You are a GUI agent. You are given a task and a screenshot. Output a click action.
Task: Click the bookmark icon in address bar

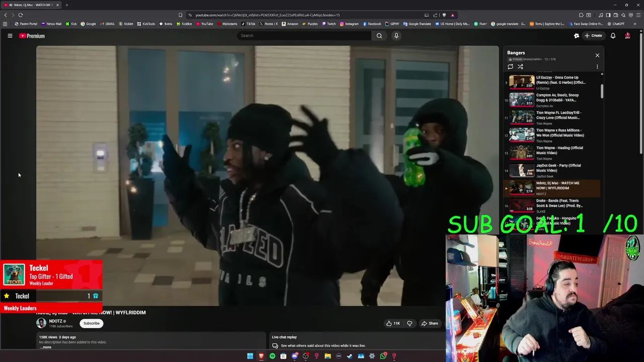point(181,15)
